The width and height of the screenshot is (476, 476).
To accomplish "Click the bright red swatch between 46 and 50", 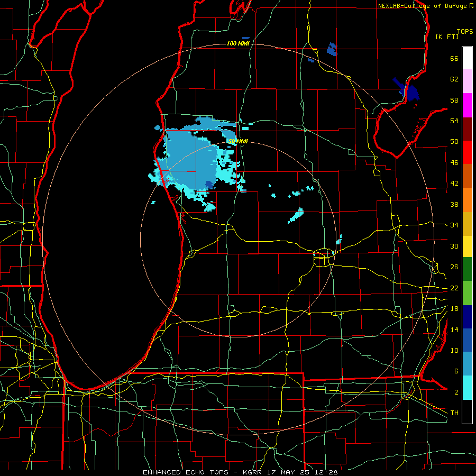I will 467,152.
